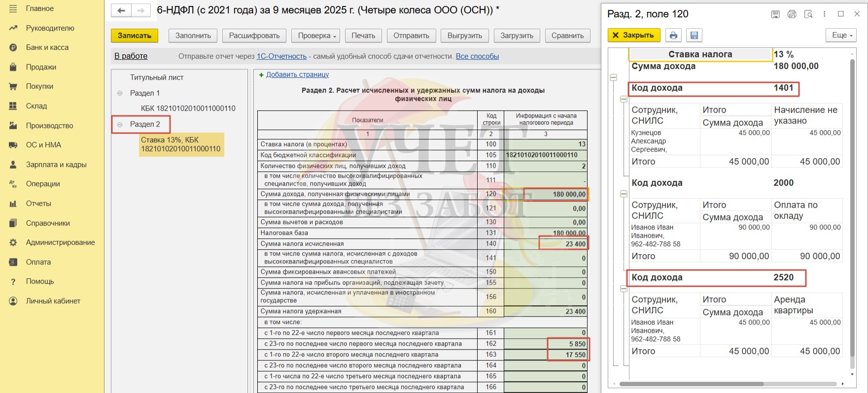This screenshot has width=868, height=393.
Task: Open the Отчеты menu section
Action: [x=38, y=203]
